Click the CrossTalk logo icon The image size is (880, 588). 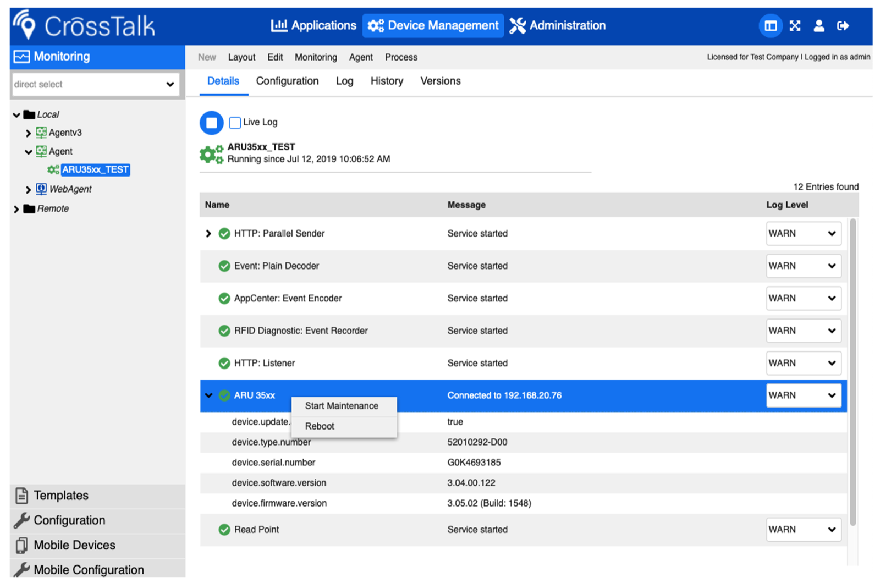pyautogui.click(x=25, y=25)
